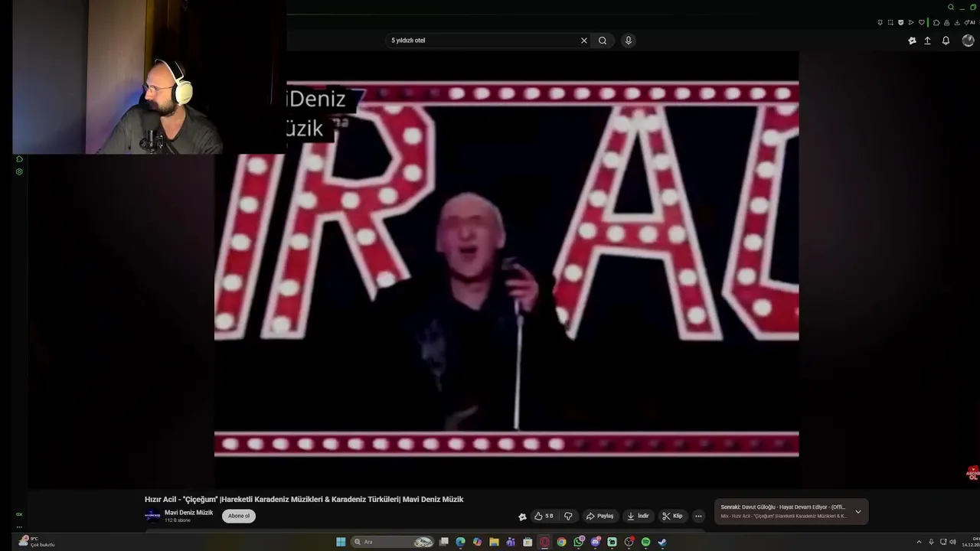
Task: Click the Abone ol subscribe button
Action: click(x=239, y=516)
